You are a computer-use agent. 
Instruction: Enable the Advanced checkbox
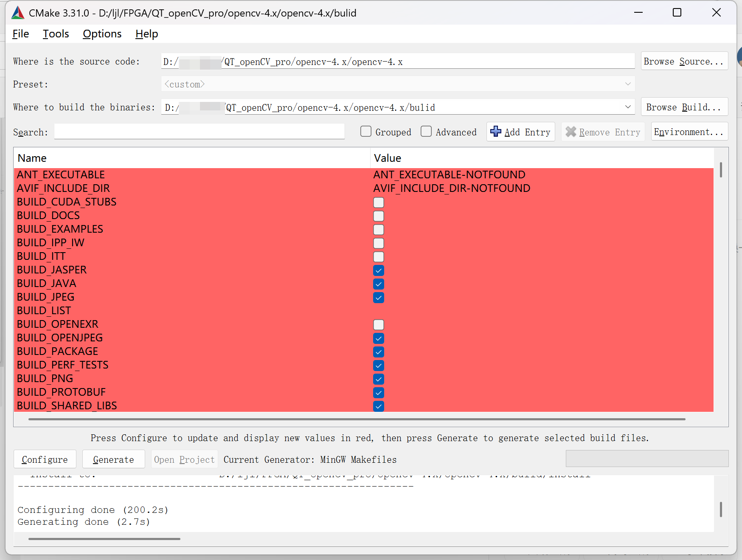[x=426, y=132]
